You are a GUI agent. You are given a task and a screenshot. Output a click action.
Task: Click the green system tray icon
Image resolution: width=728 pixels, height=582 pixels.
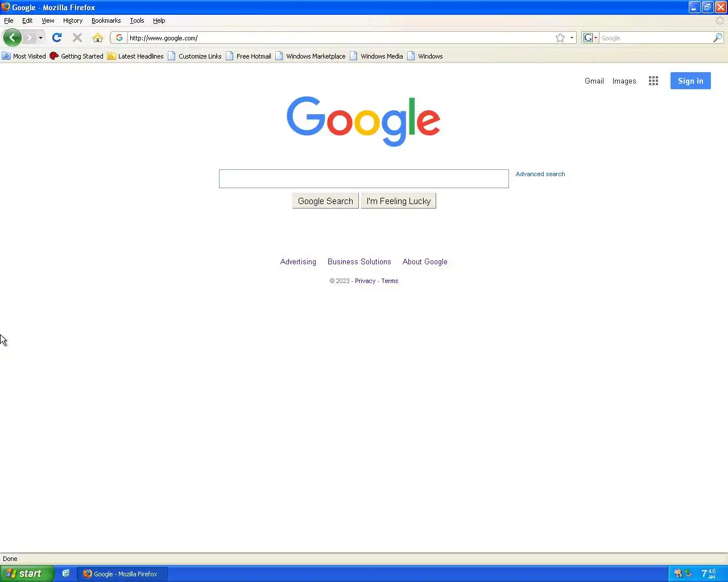pos(688,573)
